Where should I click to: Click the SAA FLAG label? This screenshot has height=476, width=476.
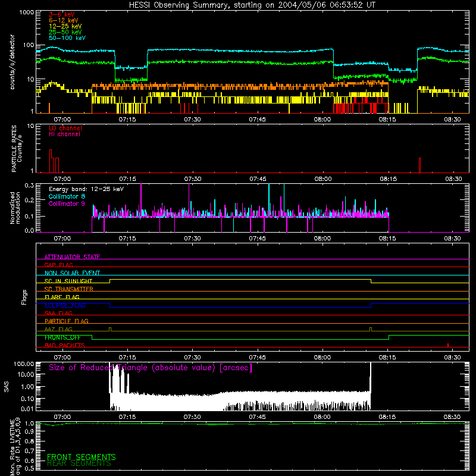pos(58,313)
